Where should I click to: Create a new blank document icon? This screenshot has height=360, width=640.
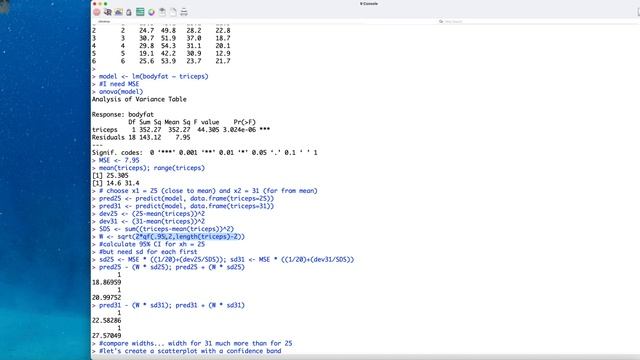[x=173, y=12]
